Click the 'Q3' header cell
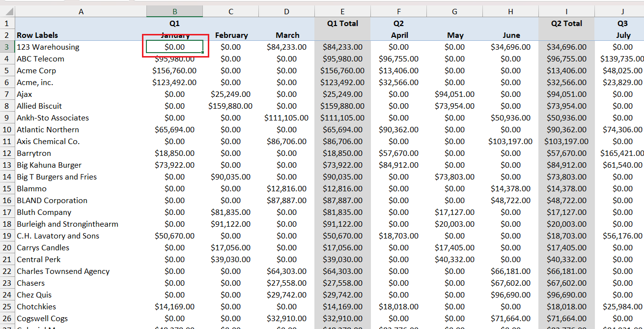The image size is (644, 329). click(x=622, y=23)
